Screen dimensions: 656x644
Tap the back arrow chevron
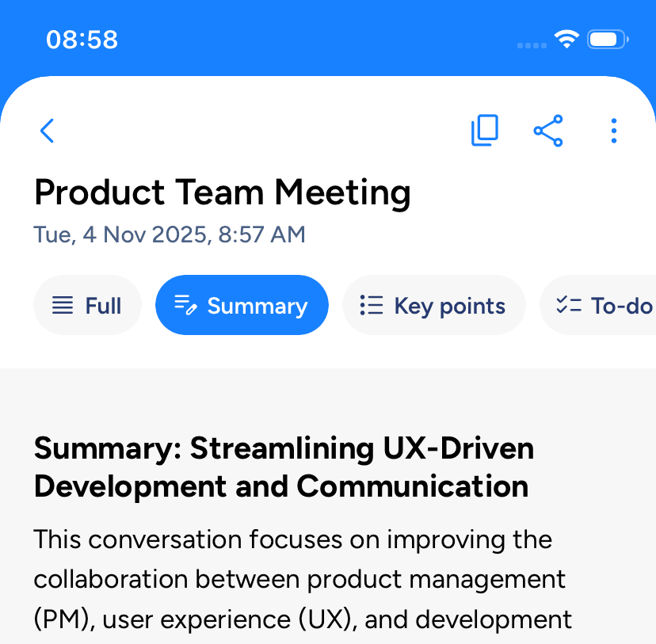coord(48,131)
